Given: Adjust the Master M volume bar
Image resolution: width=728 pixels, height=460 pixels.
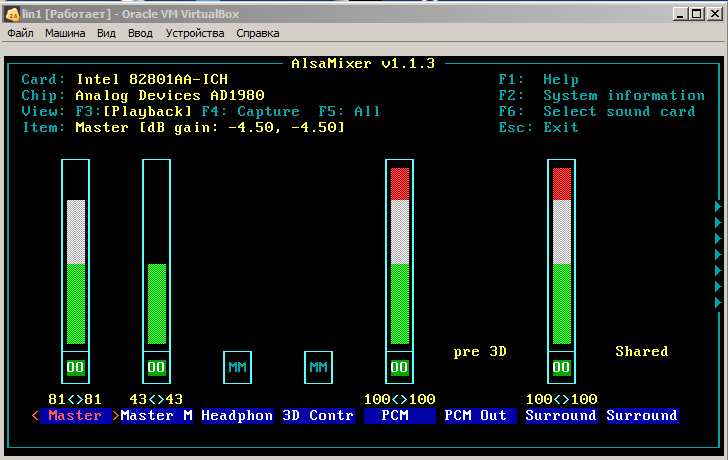Looking at the screenshot, I should pyautogui.click(x=156, y=300).
